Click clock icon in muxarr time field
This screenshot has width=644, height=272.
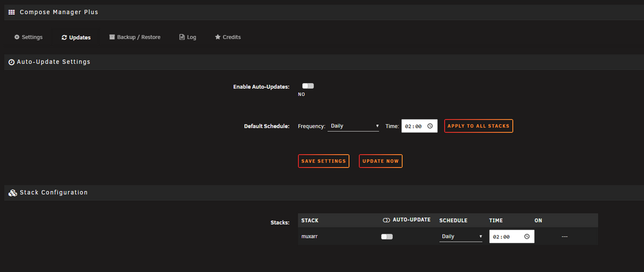tap(527, 237)
